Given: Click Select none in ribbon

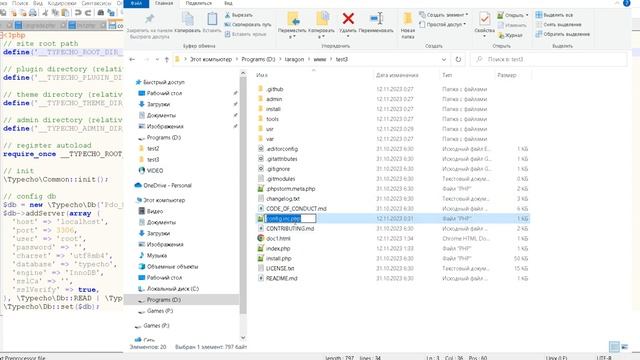Looking at the screenshot, I should point(558,24).
